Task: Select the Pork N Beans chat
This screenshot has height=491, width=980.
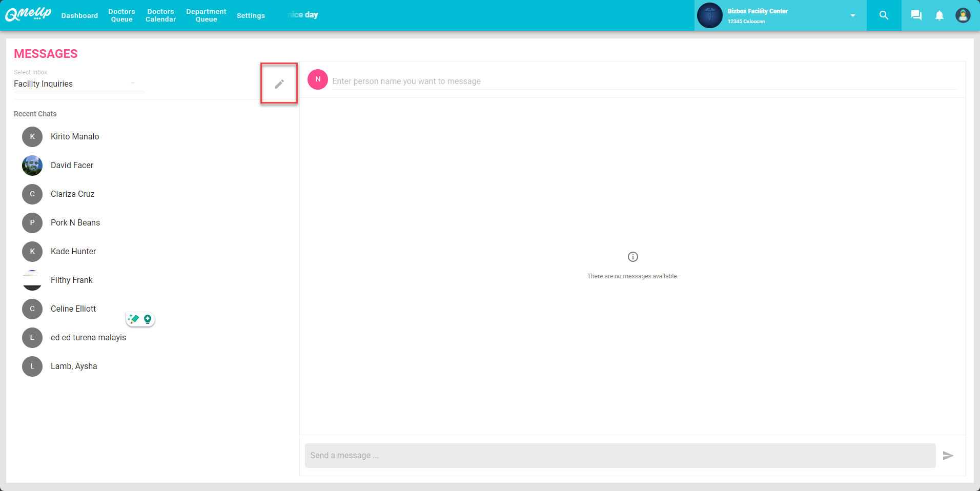Action: coord(75,223)
